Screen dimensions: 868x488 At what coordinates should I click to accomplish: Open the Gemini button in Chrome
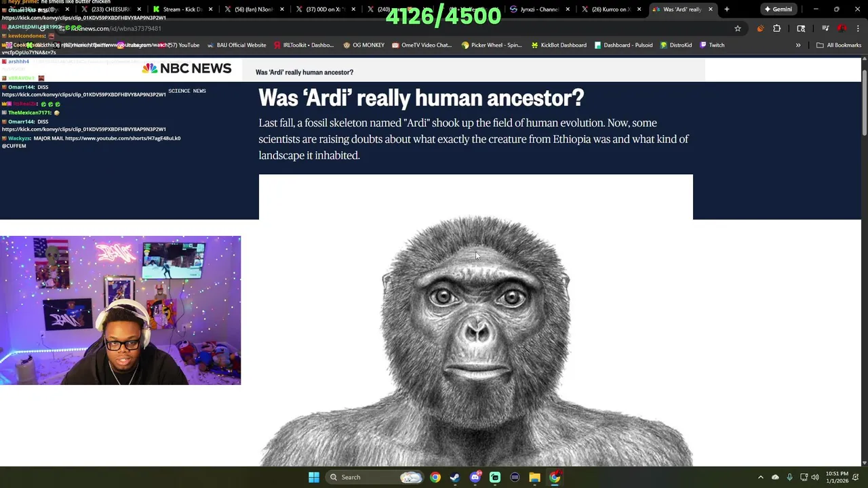coord(778,9)
